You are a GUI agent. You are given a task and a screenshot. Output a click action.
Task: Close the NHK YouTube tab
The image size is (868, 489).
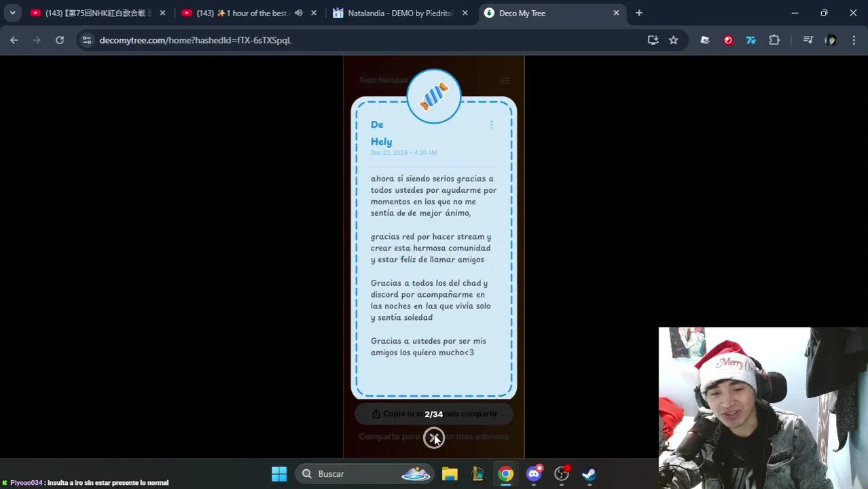click(x=162, y=13)
